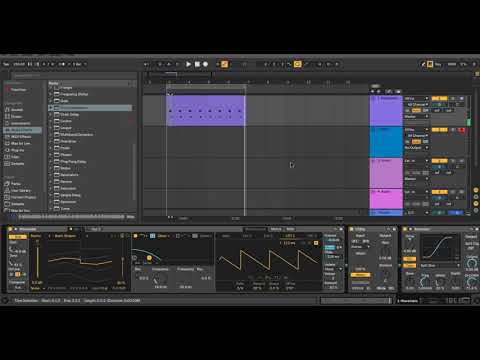The image size is (480, 360).
Task: Open Packs under Places
Action: coord(16,184)
